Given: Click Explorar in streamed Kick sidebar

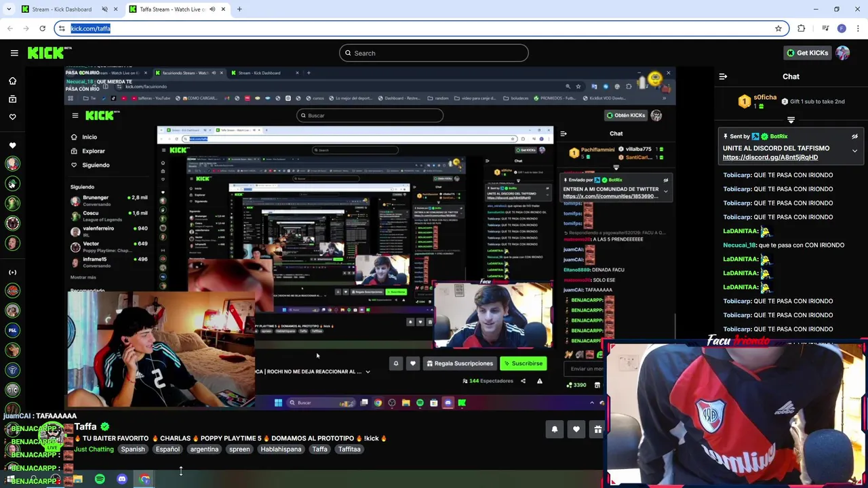Looking at the screenshot, I should click(94, 151).
